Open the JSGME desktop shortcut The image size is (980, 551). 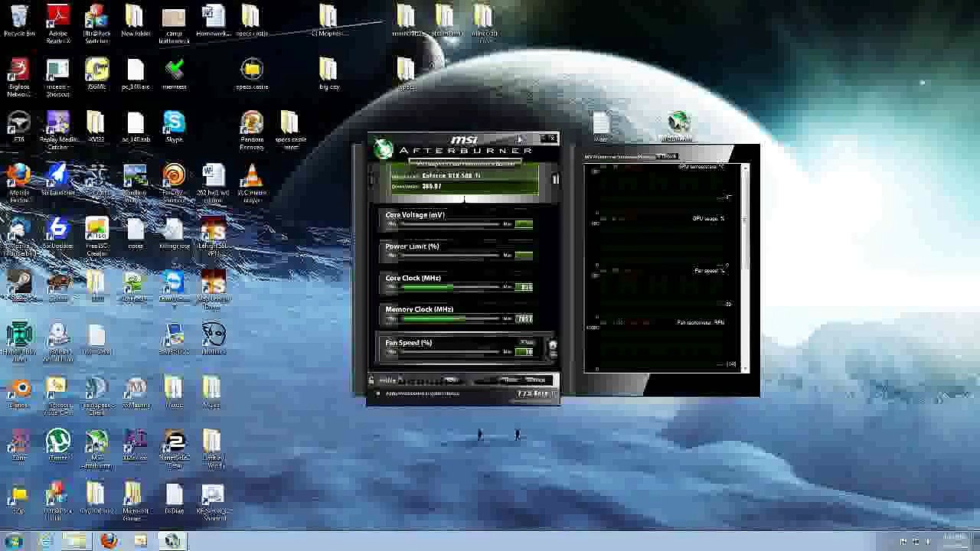pos(96,74)
